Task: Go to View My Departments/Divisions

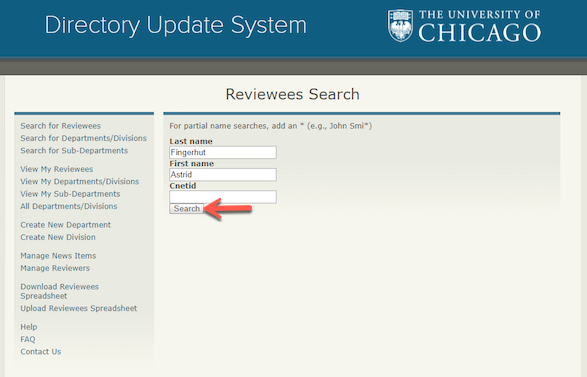Action: (x=80, y=182)
